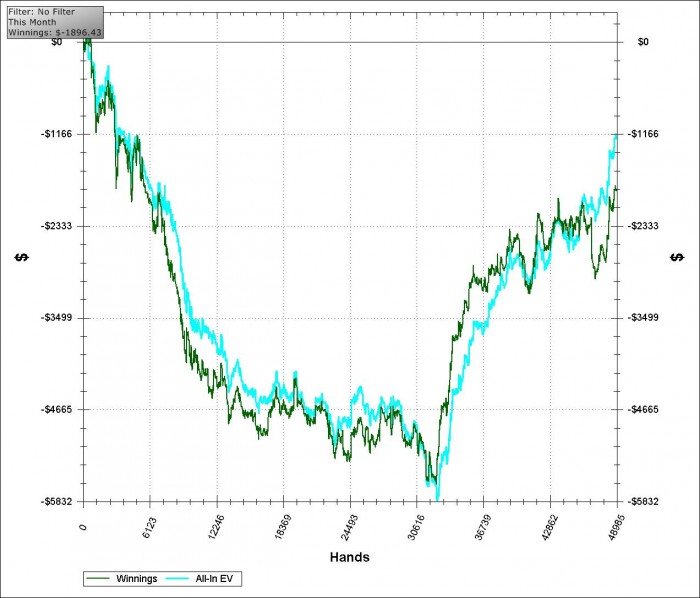700x598 pixels.
Task: Click the x-axis label 0
Action: [x=83, y=527]
